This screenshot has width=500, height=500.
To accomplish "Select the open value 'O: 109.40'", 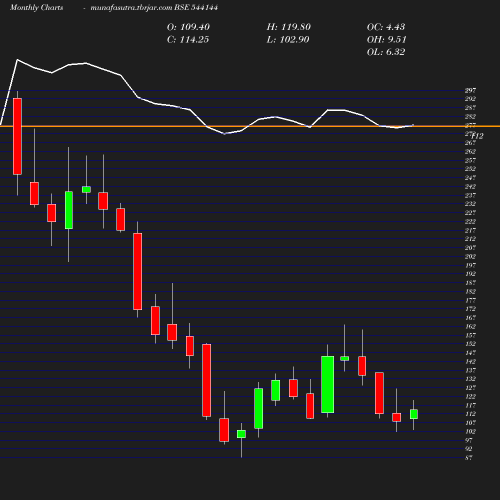I will [x=188, y=27].
